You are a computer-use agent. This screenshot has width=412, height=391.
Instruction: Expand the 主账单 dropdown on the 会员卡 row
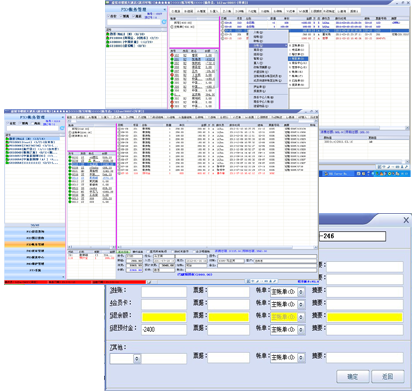pyautogui.click(x=301, y=304)
